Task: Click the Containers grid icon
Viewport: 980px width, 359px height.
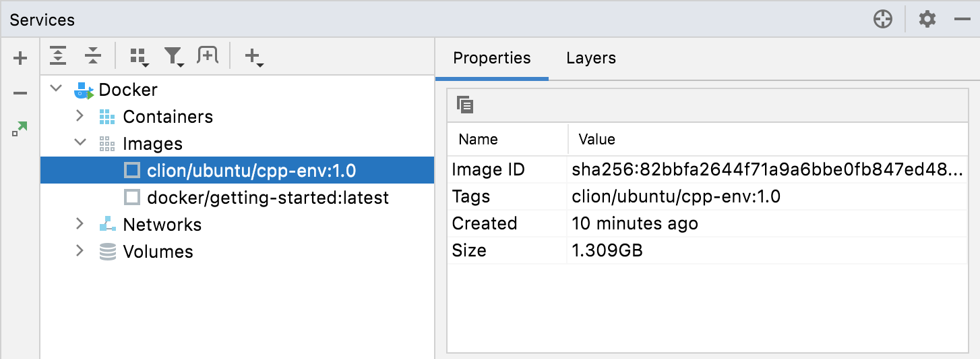Action: (107, 117)
